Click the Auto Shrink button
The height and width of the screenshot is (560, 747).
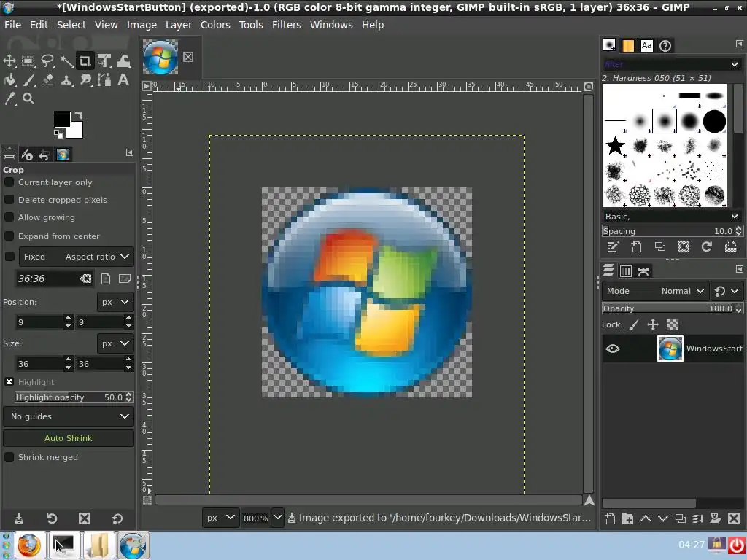tap(69, 438)
